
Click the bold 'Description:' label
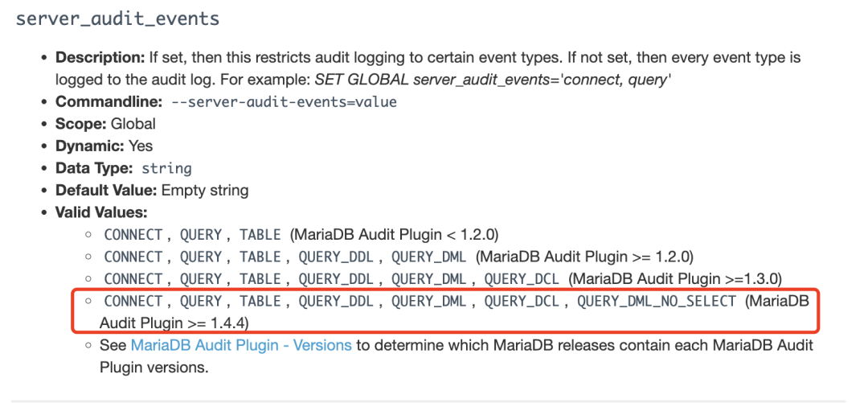(x=100, y=58)
